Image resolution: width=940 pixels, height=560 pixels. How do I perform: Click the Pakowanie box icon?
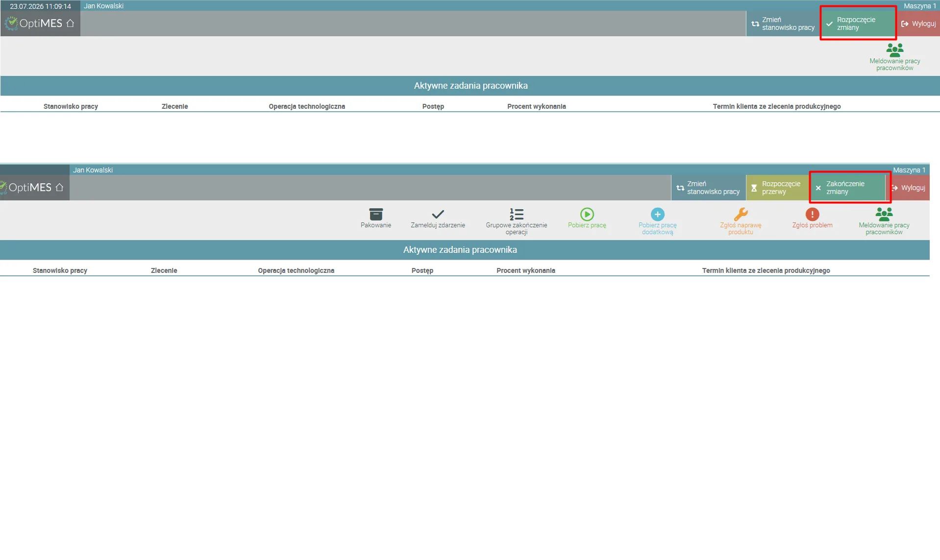[376, 214]
